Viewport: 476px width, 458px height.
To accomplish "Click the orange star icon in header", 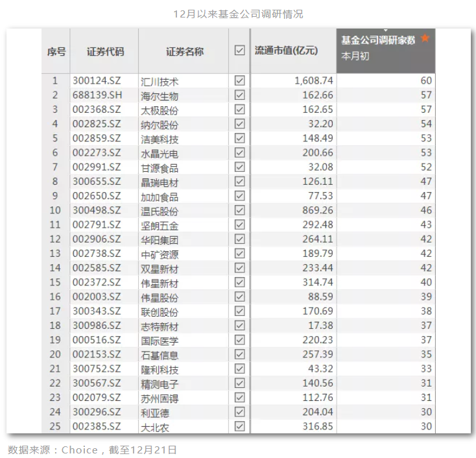I will pyautogui.click(x=425, y=39).
